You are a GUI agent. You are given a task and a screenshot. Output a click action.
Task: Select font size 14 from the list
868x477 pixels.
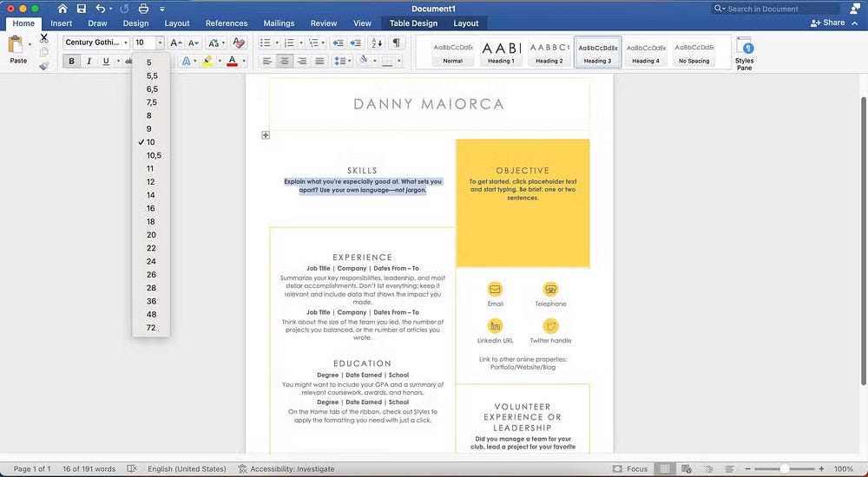(151, 195)
